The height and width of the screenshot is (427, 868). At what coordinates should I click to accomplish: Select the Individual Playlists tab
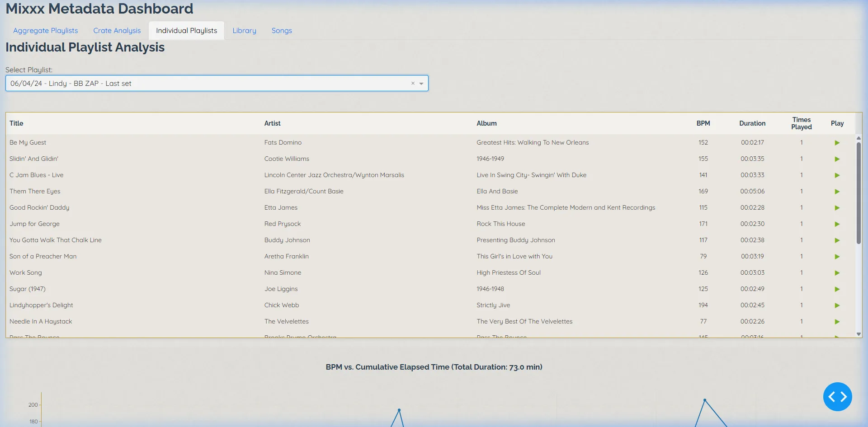click(187, 31)
